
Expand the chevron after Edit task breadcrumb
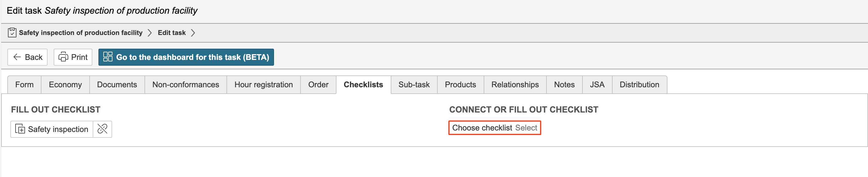click(x=193, y=33)
